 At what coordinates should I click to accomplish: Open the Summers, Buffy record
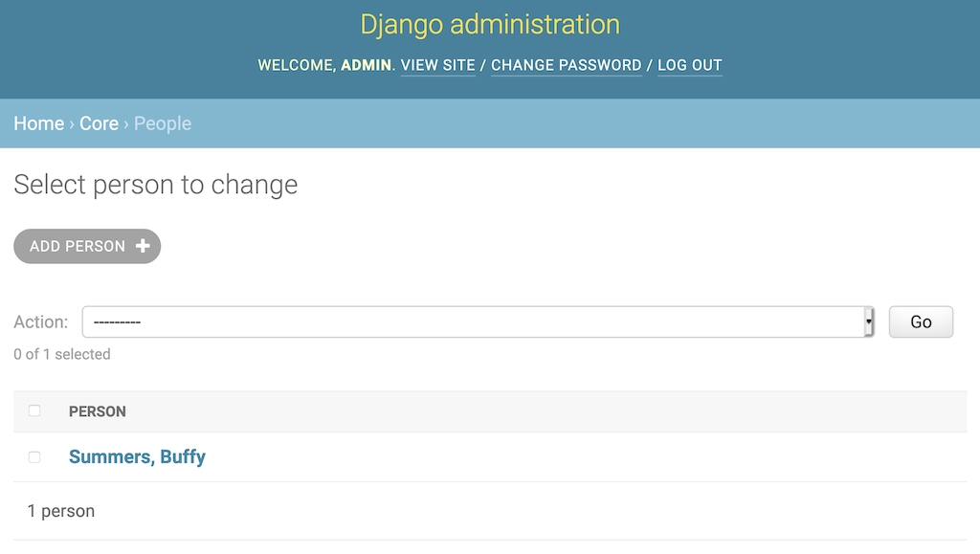pos(137,456)
